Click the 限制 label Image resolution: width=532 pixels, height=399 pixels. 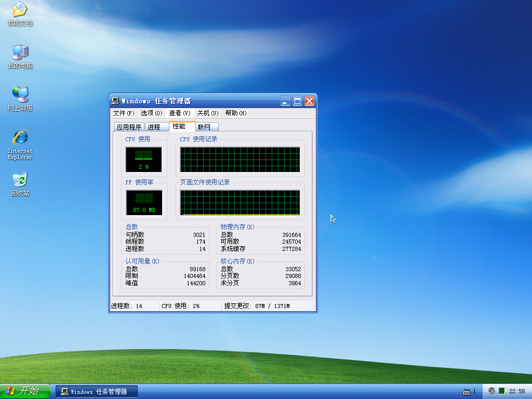131,276
